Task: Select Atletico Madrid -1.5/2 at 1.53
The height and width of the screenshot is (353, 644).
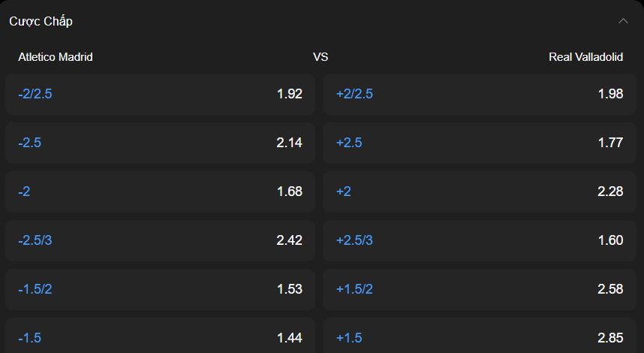Action: click(160, 289)
